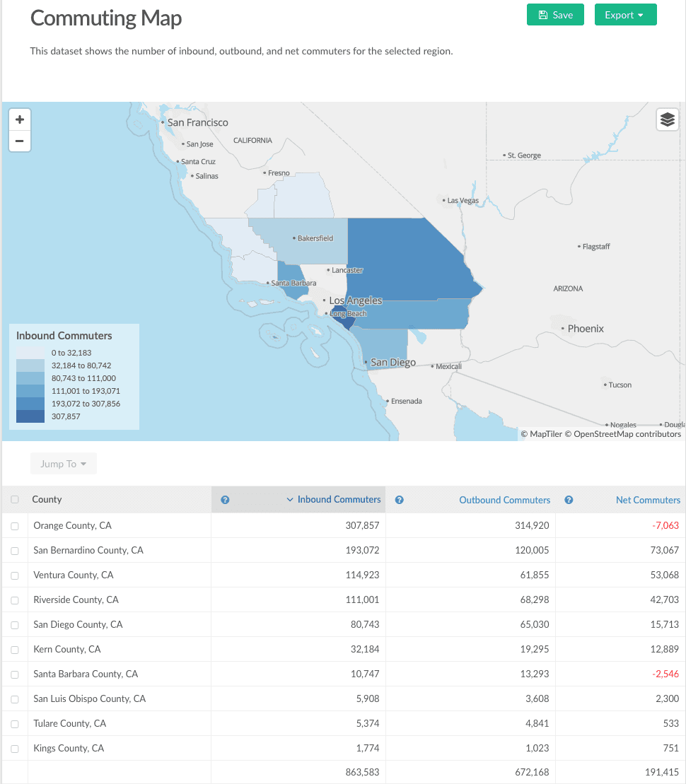Tick the Kings County, CA checkbox
This screenshot has height=784, width=686.
[15, 749]
